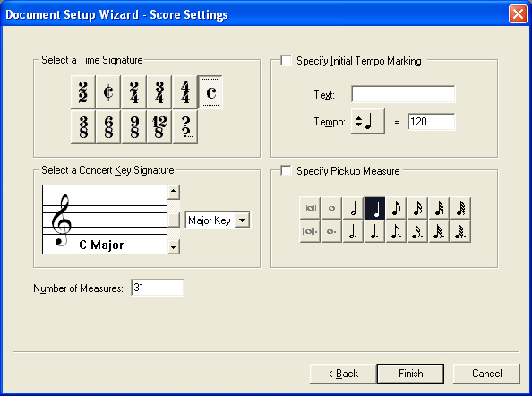Go back with the Back button
The image size is (532, 396).
tap(343, 374)
